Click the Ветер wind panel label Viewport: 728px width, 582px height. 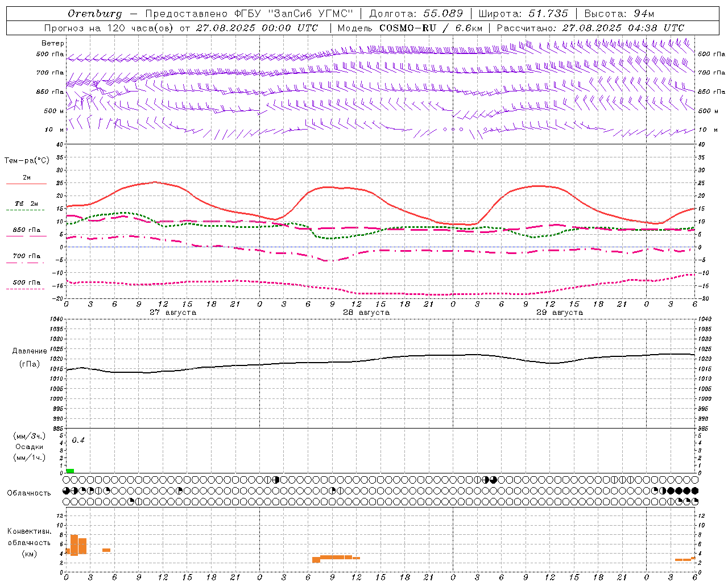click(x=53, y=43)
